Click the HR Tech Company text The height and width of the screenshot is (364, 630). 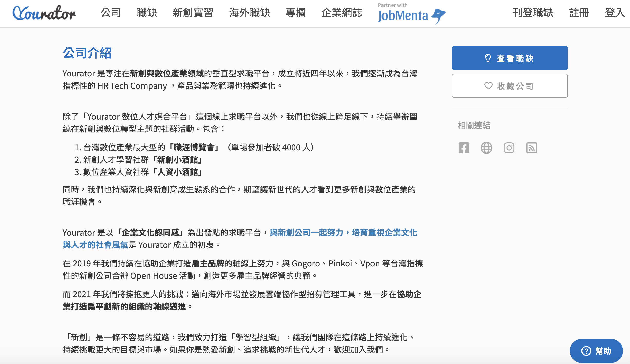point(132,86)
